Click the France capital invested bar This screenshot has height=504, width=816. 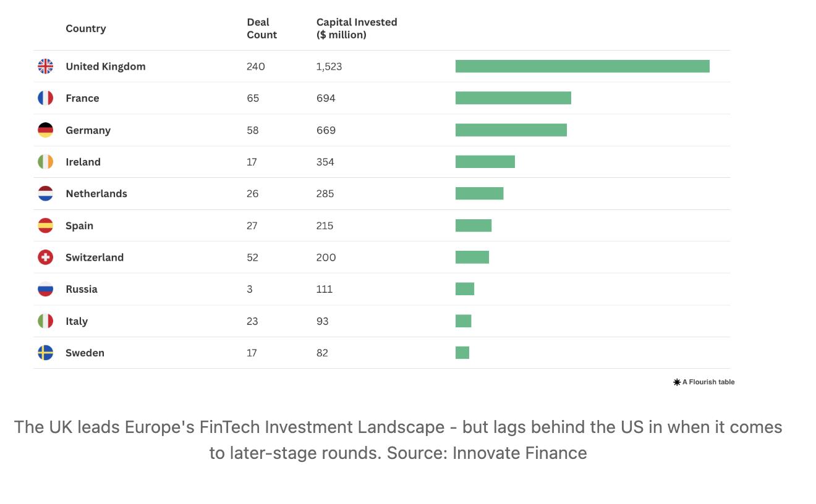click(x=513, y=98)
